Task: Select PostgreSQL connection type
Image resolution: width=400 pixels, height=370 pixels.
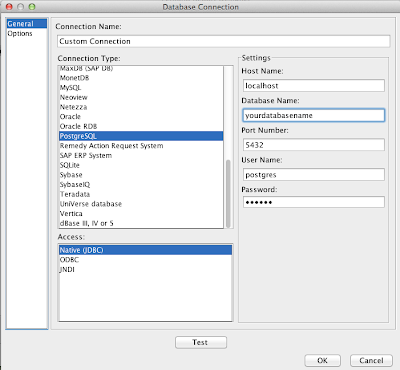Action: (141, 136)
